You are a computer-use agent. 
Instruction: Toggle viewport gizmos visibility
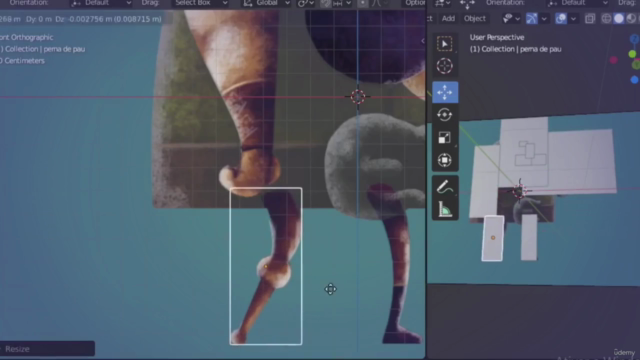coord(531,19)
